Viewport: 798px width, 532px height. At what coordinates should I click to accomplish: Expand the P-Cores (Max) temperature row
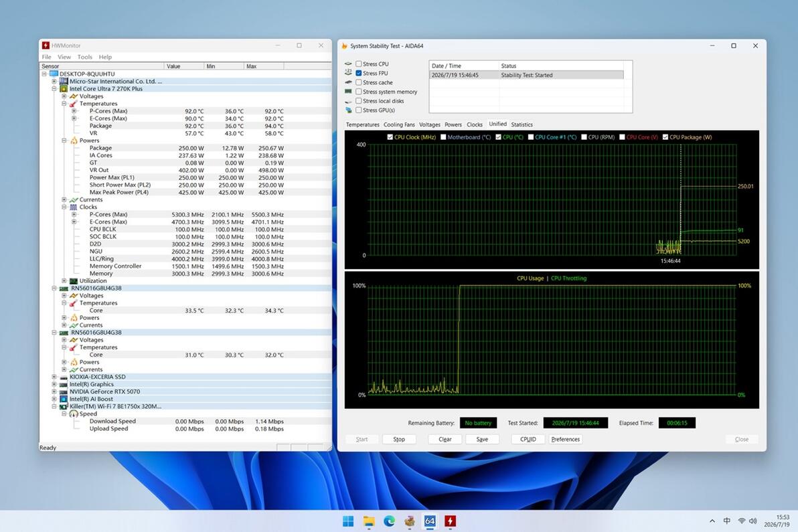74,111
